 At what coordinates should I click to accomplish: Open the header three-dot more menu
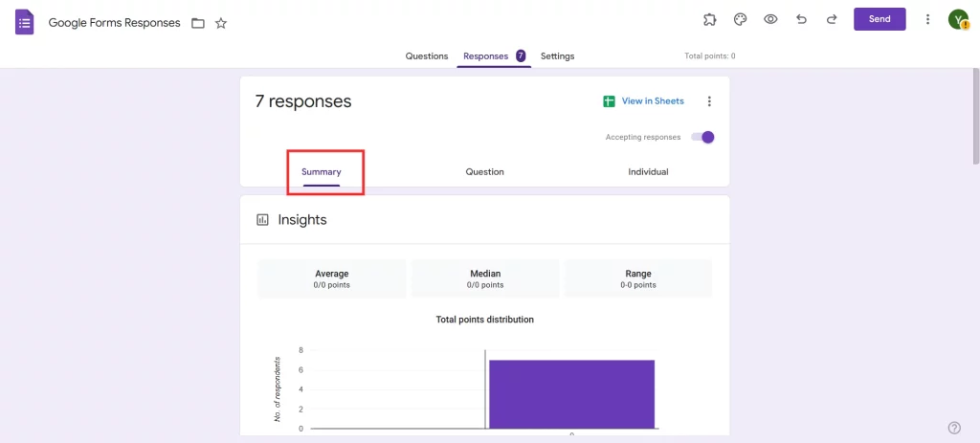click(928, 19)
